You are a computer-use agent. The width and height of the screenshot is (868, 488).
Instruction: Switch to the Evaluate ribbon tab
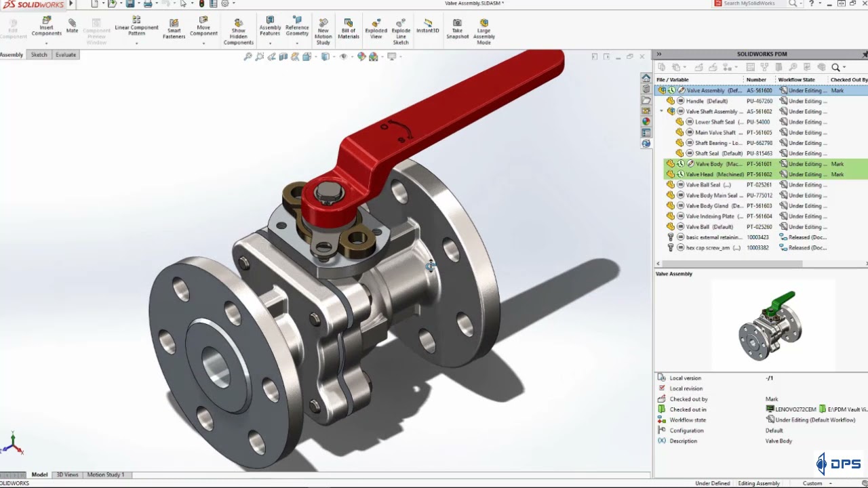pos(66,55)
